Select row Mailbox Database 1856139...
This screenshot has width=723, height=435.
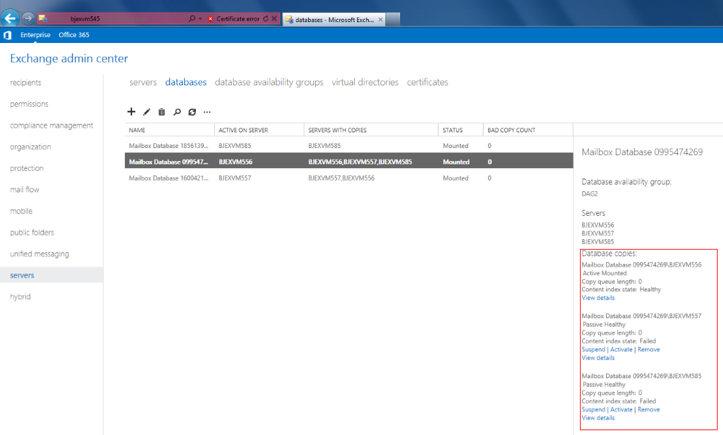pyautogui.click(x=349, y=146)
